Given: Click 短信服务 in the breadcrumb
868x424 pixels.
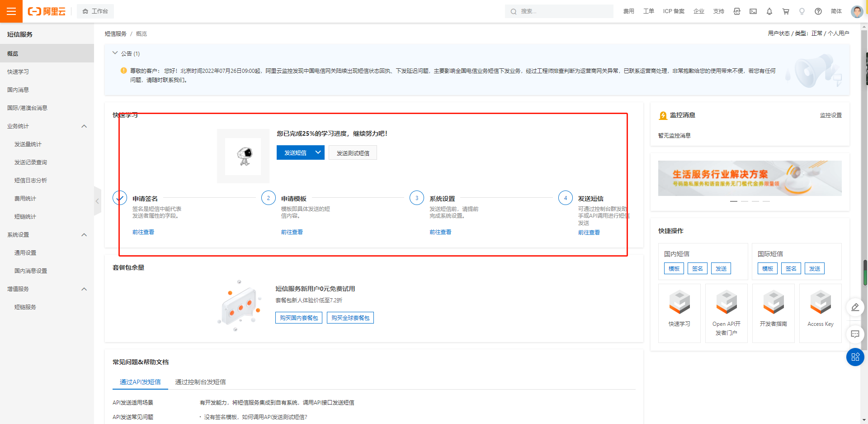Looking at the screenshot, I should [x=116, y=34].
